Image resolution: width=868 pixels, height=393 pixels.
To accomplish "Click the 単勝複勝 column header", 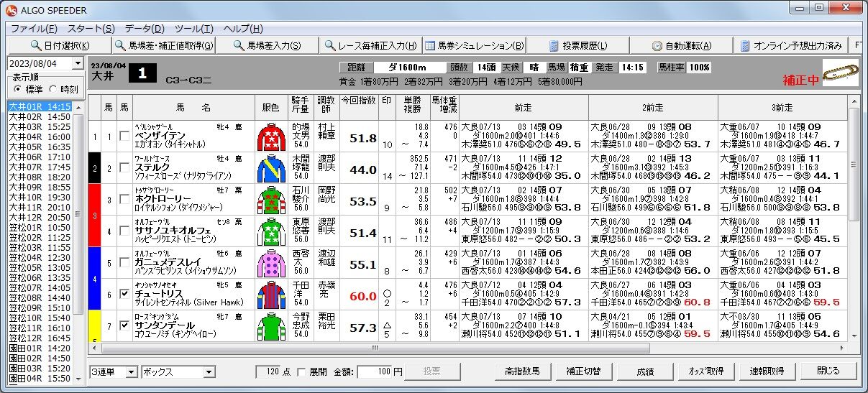I will [412, 107].
